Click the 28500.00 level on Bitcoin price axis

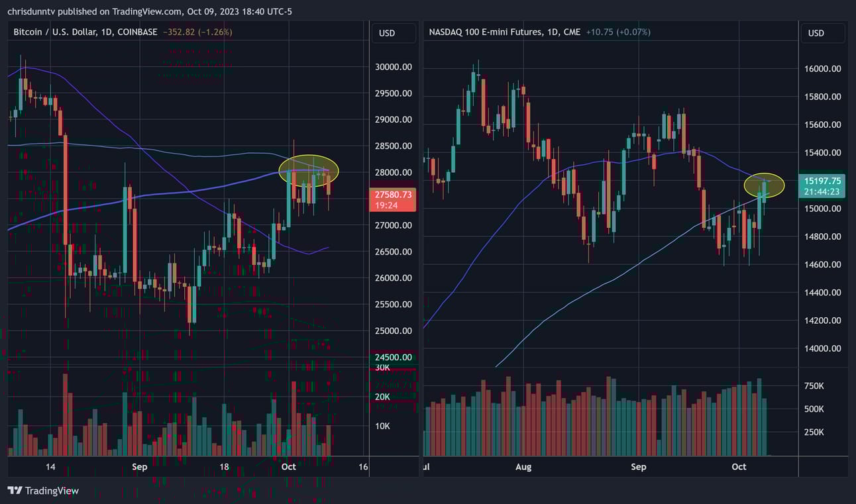click(393, 146)
